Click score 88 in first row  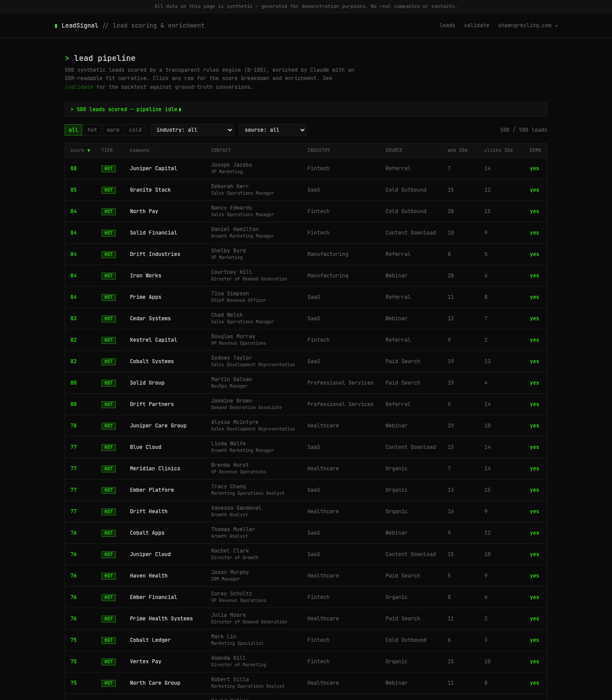point(73,168)
